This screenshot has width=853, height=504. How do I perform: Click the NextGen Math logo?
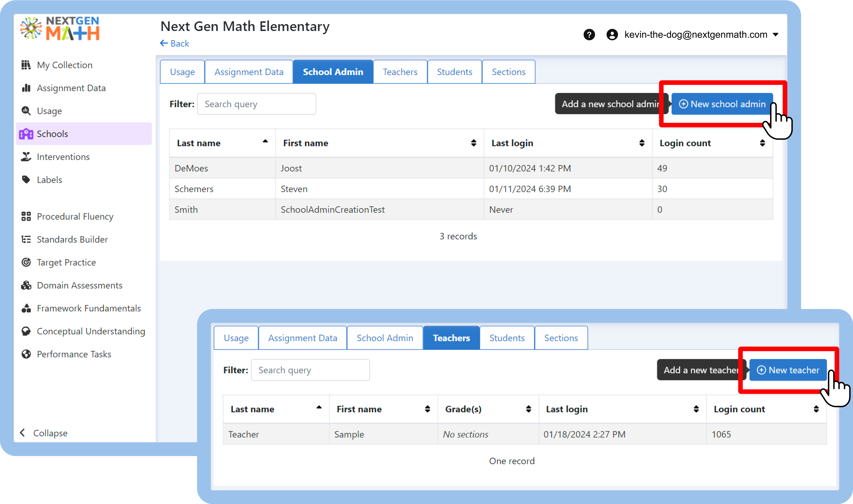[x=60, y=28]
